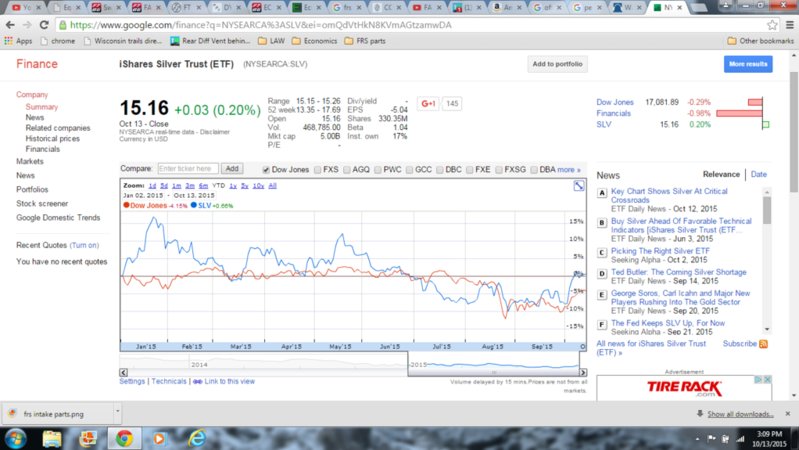
Task: Open File Explorer from taskbar
Action: tap(51, 438)
